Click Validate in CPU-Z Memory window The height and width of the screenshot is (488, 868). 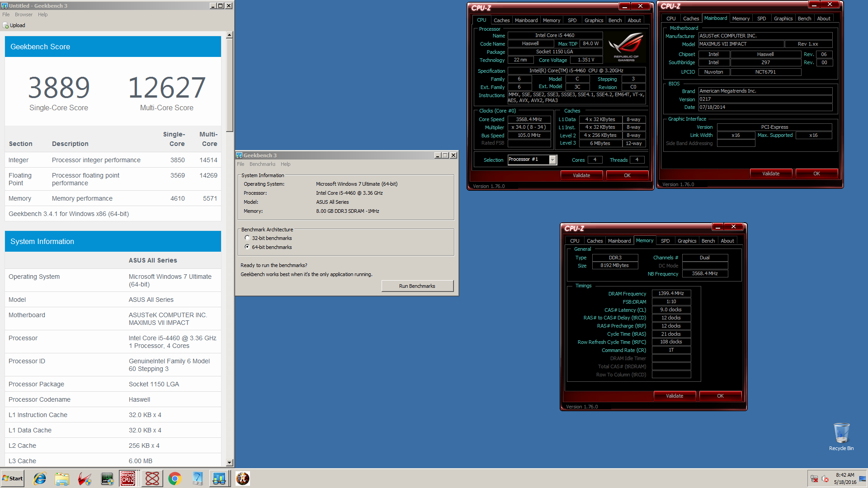(675, 396)
